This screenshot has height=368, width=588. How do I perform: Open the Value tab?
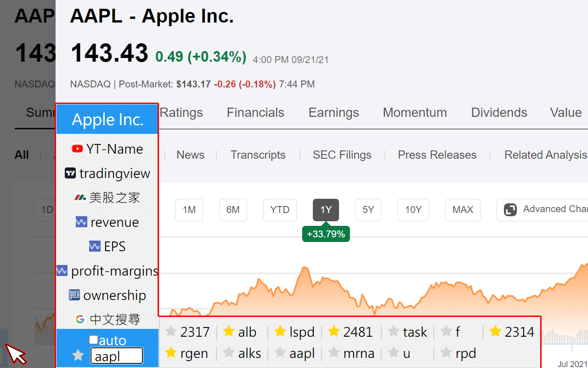(566, 113)
